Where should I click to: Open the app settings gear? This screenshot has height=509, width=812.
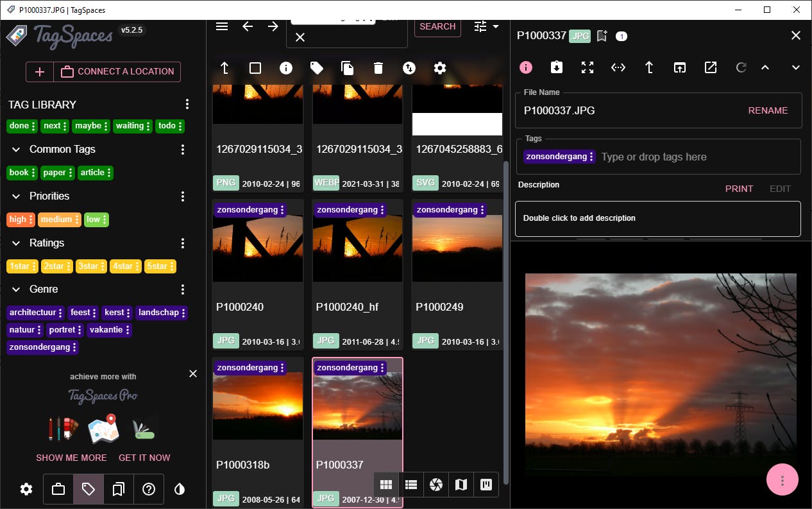(x=26, y=489)
